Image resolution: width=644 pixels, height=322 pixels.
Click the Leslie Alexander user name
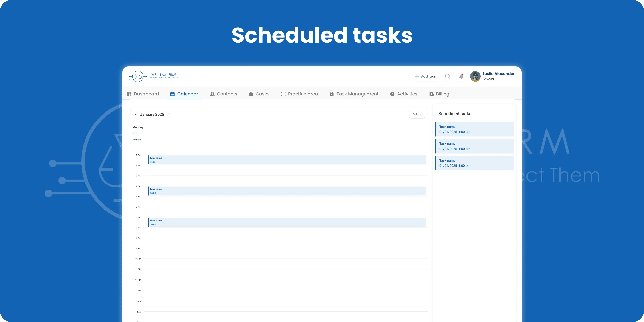pyautogui.click(x=498, y=74)
